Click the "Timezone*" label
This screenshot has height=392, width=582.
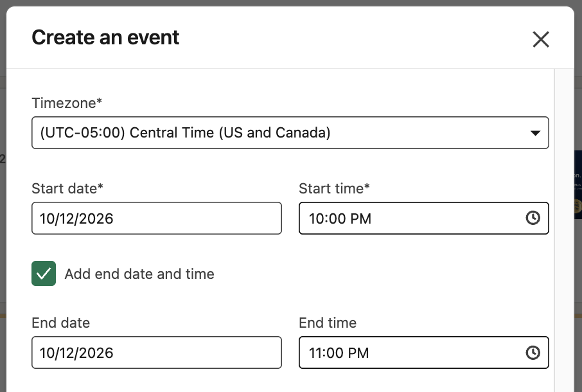point(67,103)
